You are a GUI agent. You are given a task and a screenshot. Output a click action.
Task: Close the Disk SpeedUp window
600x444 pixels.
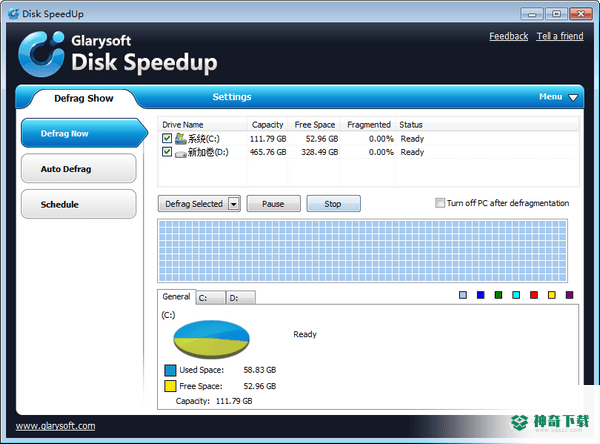pyautogui.click(x=581, y=14)
